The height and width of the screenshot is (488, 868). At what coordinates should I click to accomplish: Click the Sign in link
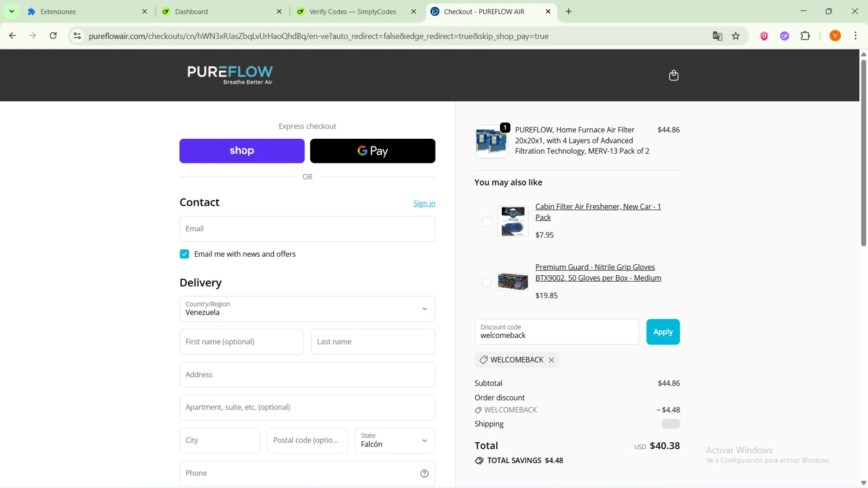(424, 204)
